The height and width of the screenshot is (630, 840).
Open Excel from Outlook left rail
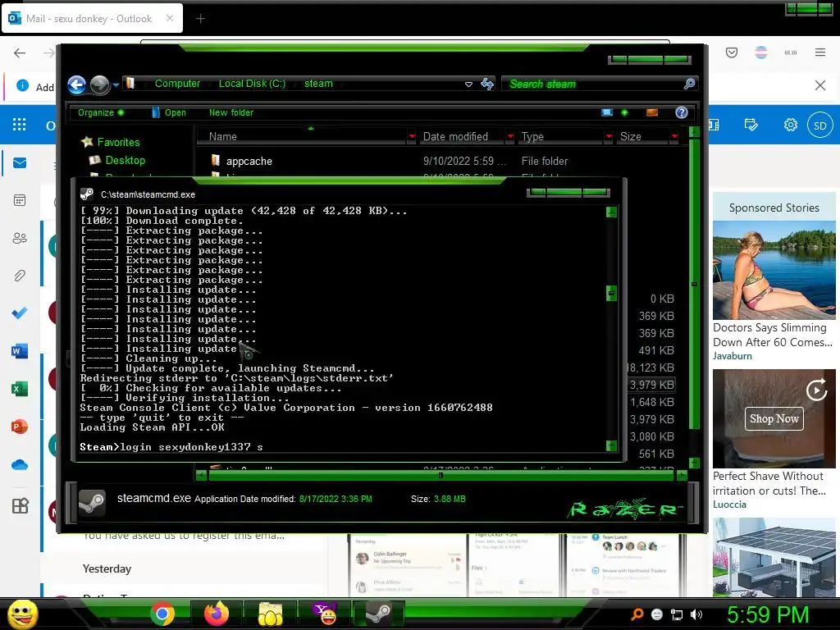click(x=20, y=389)
